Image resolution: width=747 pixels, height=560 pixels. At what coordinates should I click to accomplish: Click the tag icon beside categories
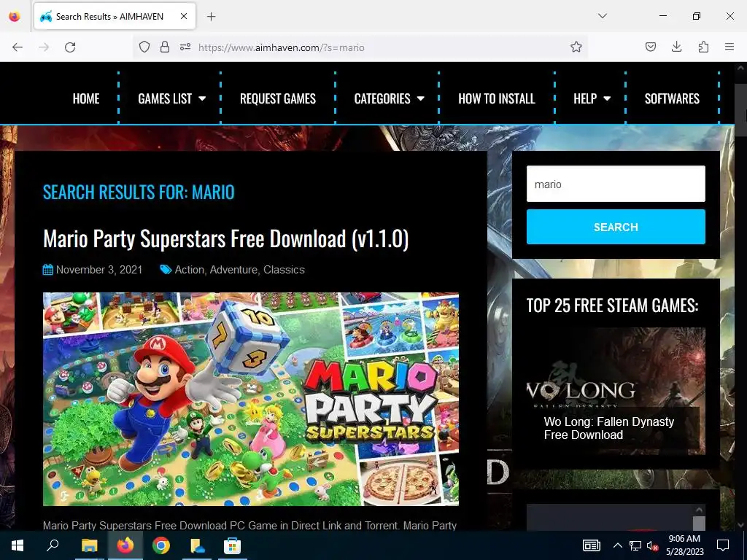pyautogui.click(x=166, y=270)
